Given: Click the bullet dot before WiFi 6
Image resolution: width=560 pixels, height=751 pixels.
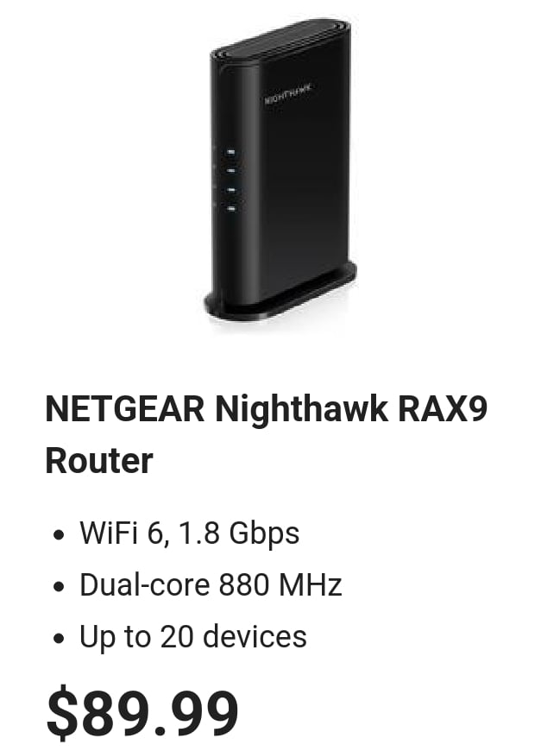Looking at the screenshot, I should coord(59,535).
